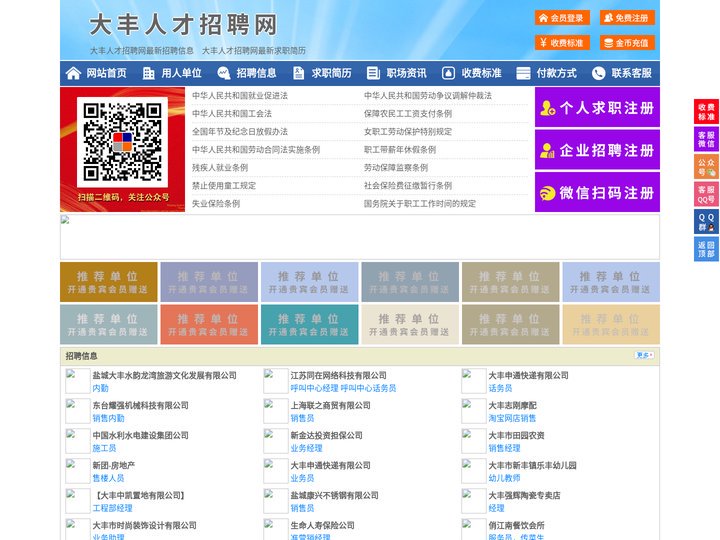720x540 pixels.
Task: Click the 呼叫中心经理 job link
Action: coord(314,388)
